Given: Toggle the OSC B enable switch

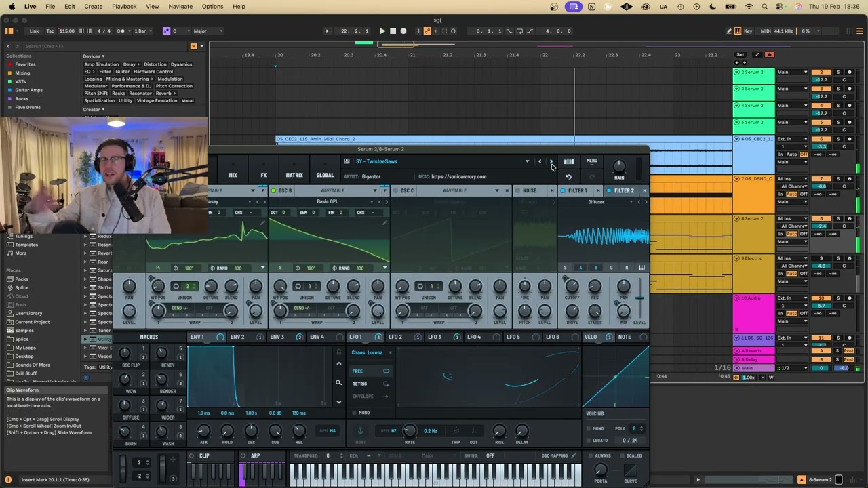Looking at the screenshot, I should click(x=274, y=191).
